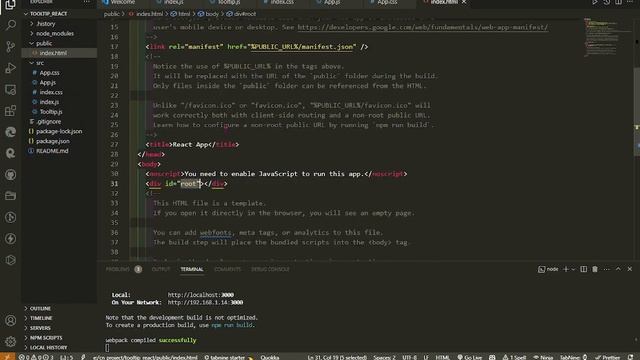Screen dimensions: 640x360
Task: Open the Microsoft Edge Tools view
Action: (11, 132)
